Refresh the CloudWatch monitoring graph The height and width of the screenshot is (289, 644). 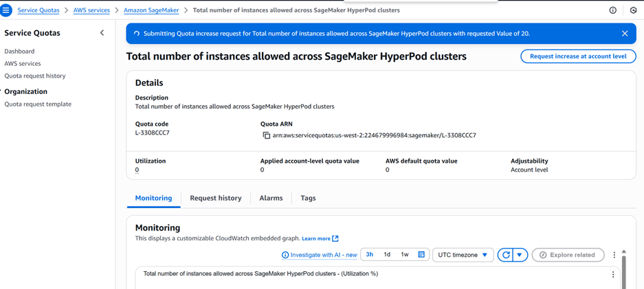(506, 255)
